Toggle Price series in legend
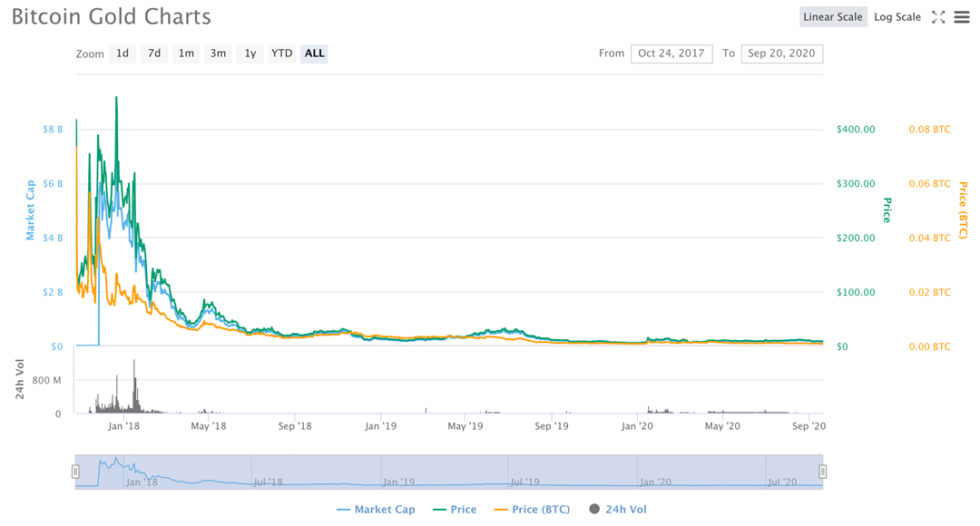This screenshot has height=526, width=980. click(x=455, y=510)
